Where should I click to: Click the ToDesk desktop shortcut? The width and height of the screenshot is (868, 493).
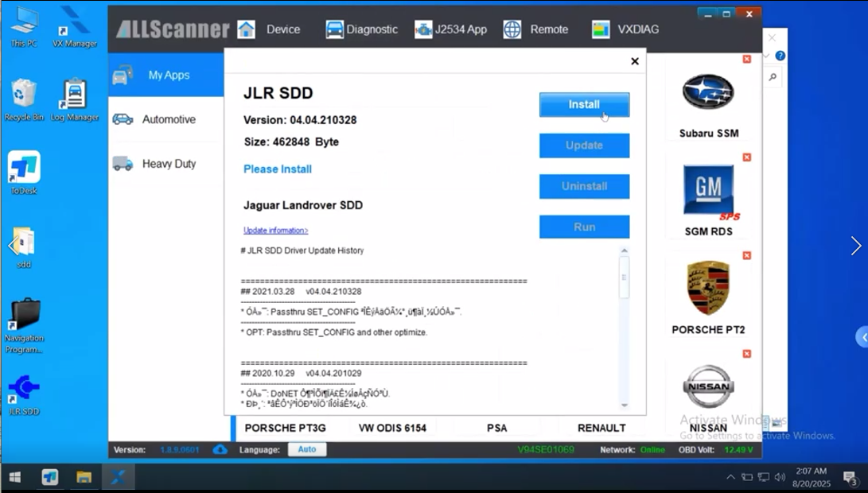click(24, 173)
